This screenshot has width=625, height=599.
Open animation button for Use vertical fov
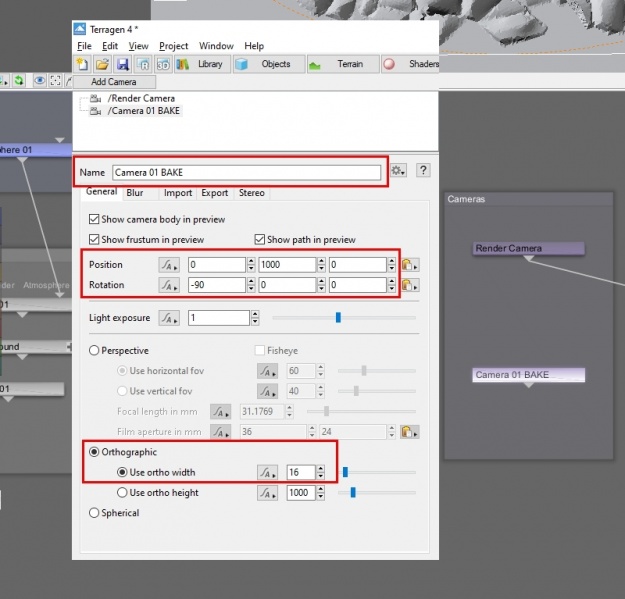click(267, 391)
